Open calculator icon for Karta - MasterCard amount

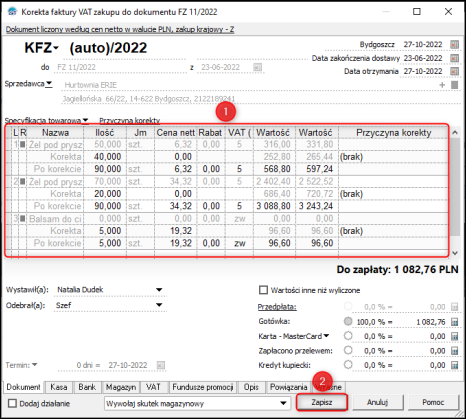pyautogui.click(x=454, y=336)
